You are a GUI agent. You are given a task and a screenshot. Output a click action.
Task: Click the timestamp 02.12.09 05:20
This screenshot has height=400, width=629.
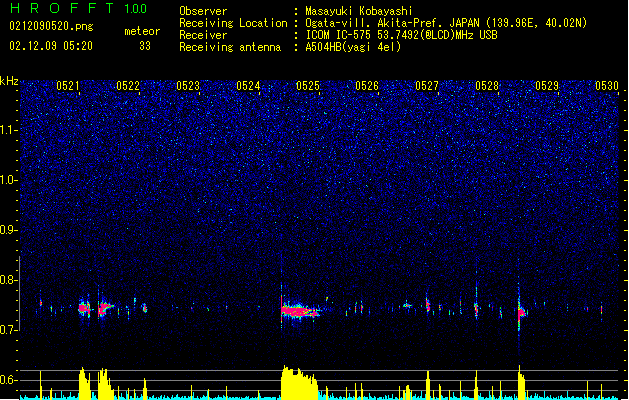[x=51, y=46]
